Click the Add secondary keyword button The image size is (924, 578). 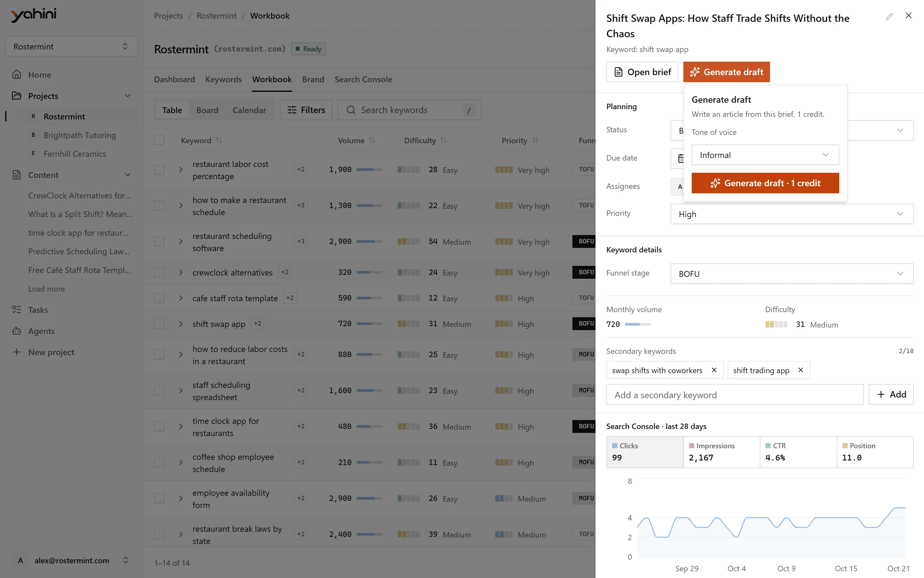(891, 395)
